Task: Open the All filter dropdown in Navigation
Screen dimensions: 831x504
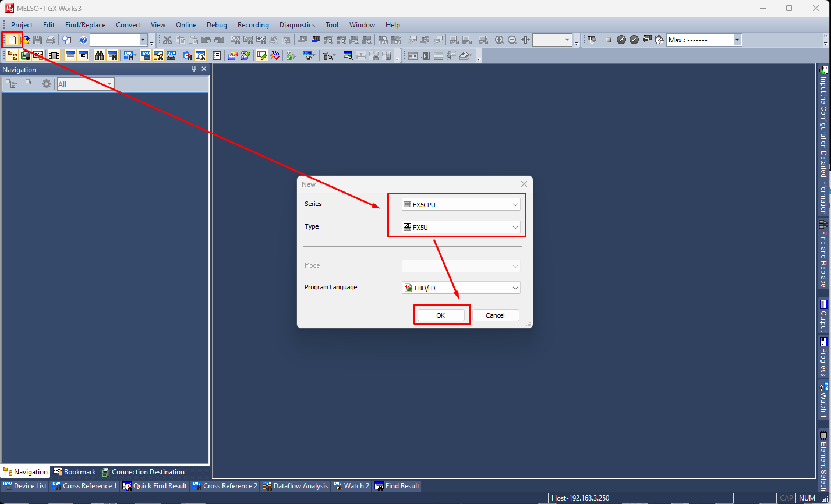Action: pyautogui.click(x=85, y=84)
